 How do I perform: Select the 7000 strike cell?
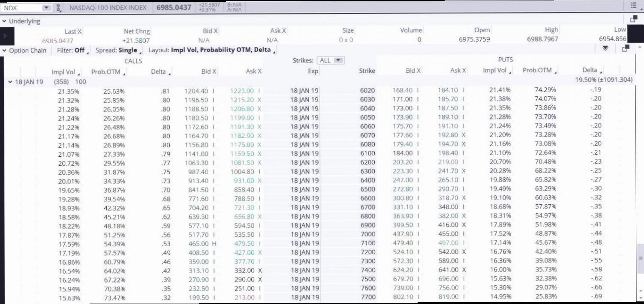pyautogui.click(x=367, y=234)
